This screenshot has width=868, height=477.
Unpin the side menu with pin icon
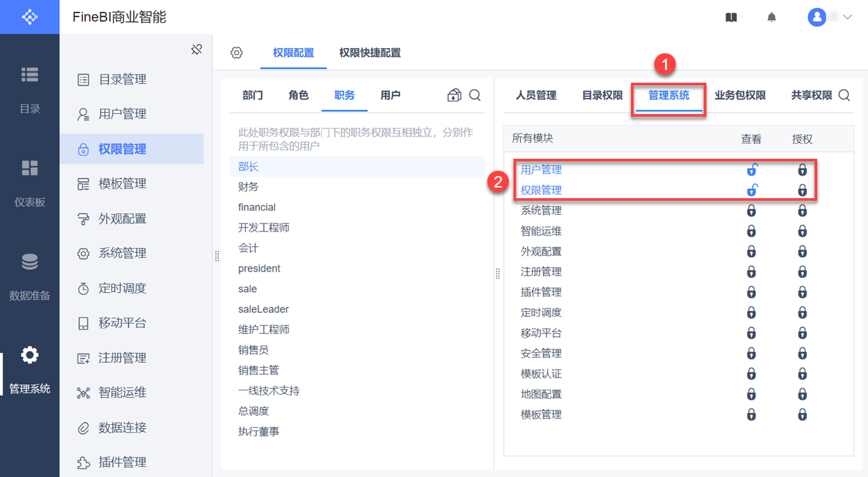pyautogui.click(x=196, y=49)
